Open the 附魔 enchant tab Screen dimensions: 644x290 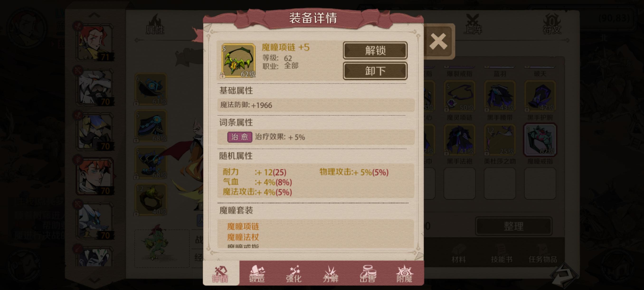[404, 274]
